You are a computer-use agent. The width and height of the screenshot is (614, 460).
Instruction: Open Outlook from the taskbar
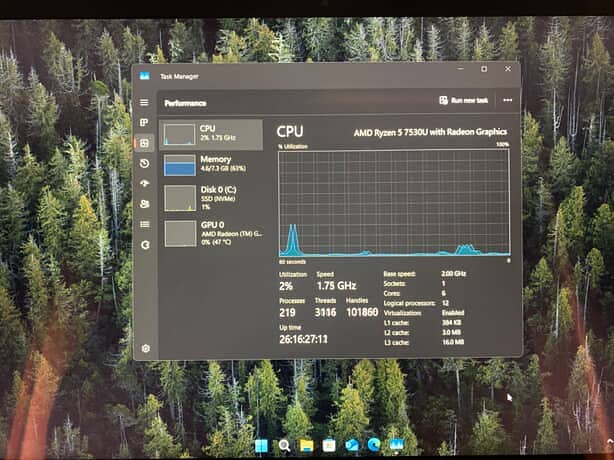[x=352, y=445]
